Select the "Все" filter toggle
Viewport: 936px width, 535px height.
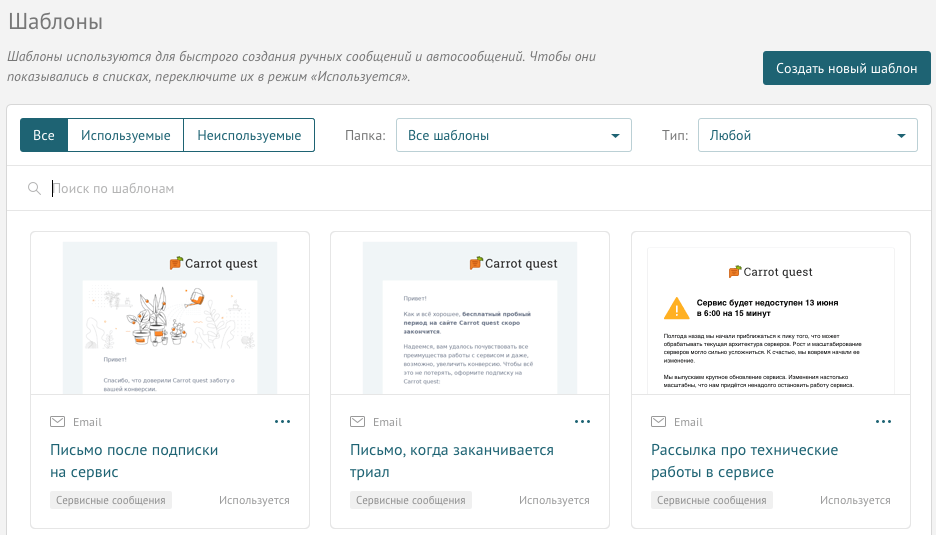click(x=44, y=135)
